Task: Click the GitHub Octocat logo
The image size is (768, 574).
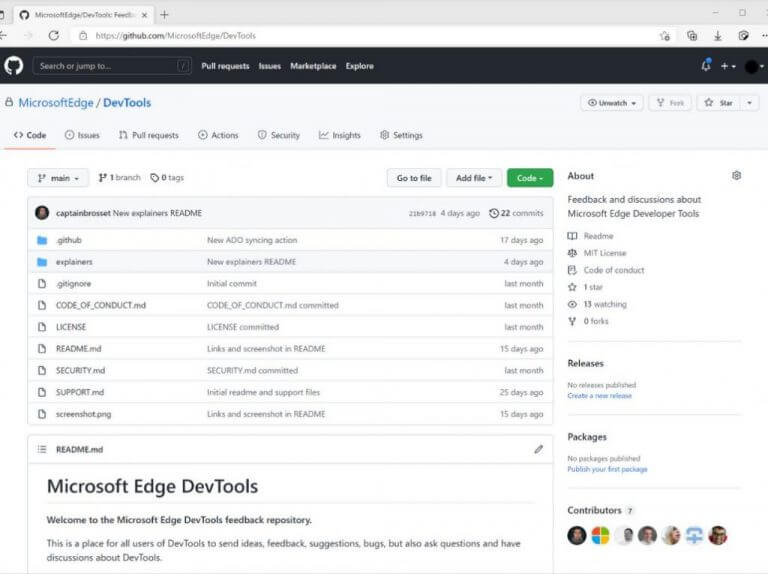Action: point(13,66)
